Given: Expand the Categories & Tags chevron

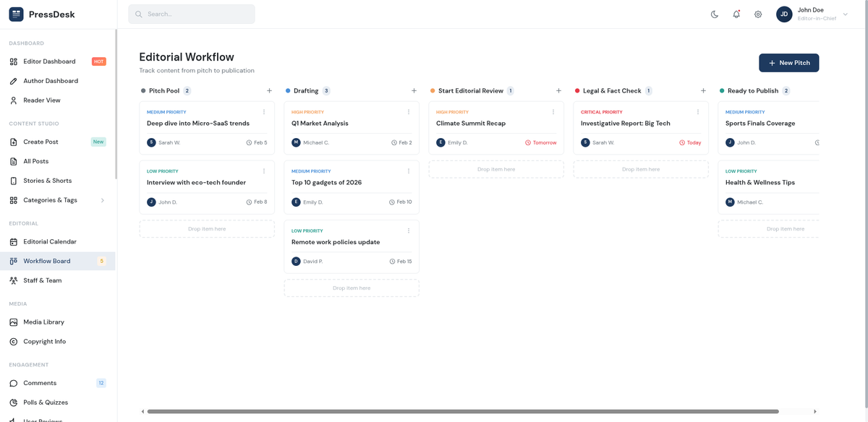Looking at the screenshot, I should [x=103, y=200].
